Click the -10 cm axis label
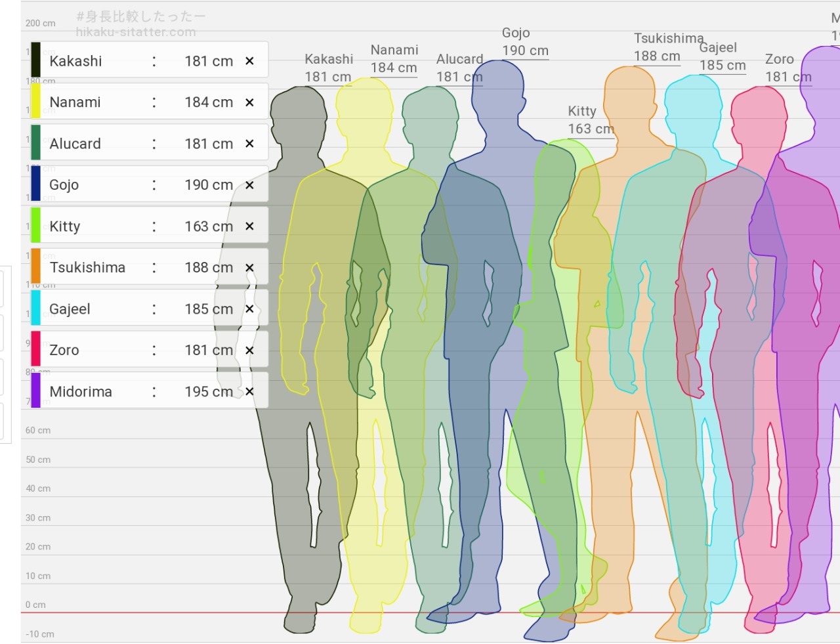840x644 pixels. (x=39, y=634)
